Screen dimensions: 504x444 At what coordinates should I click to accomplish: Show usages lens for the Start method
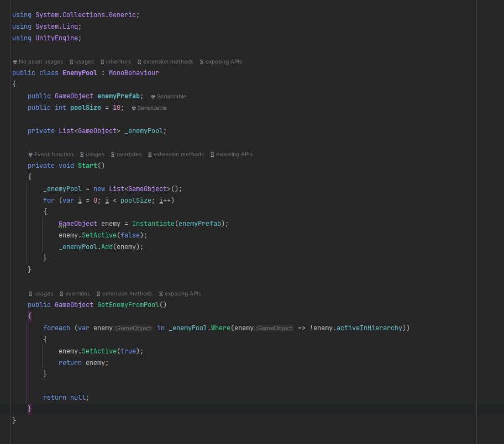92,155
